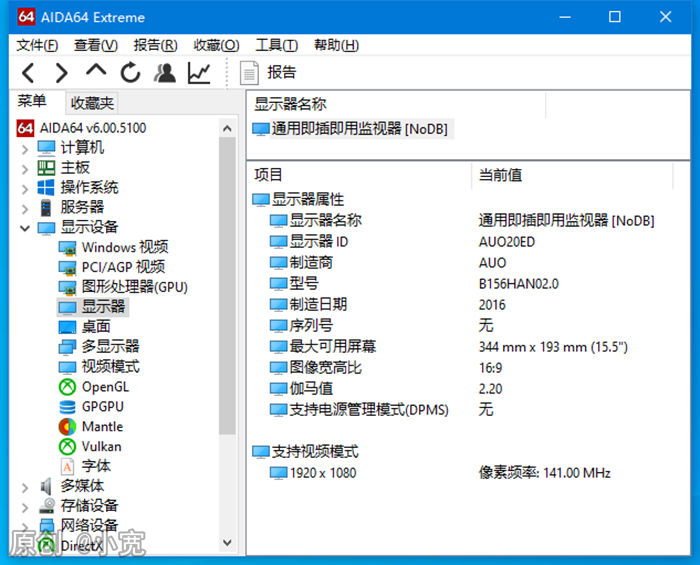Click the Windows 视频 icon
The image size is (700, 565).
point(67,248)
